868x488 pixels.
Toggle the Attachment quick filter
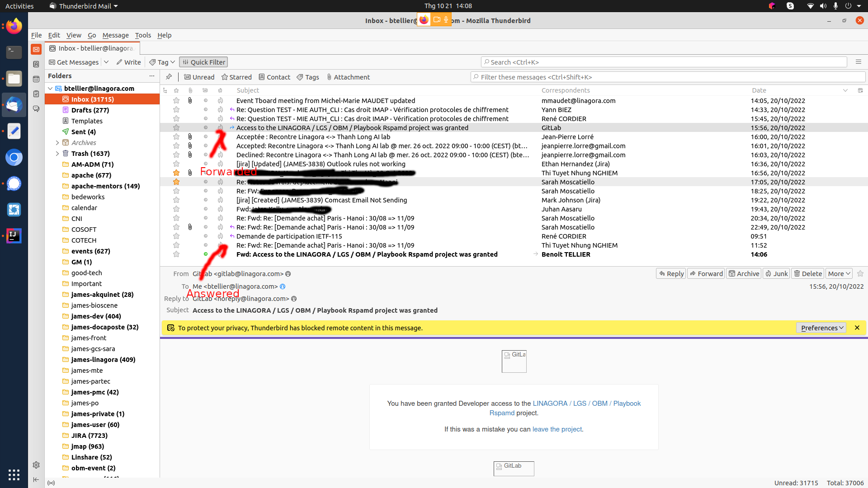tap(348, 77)
